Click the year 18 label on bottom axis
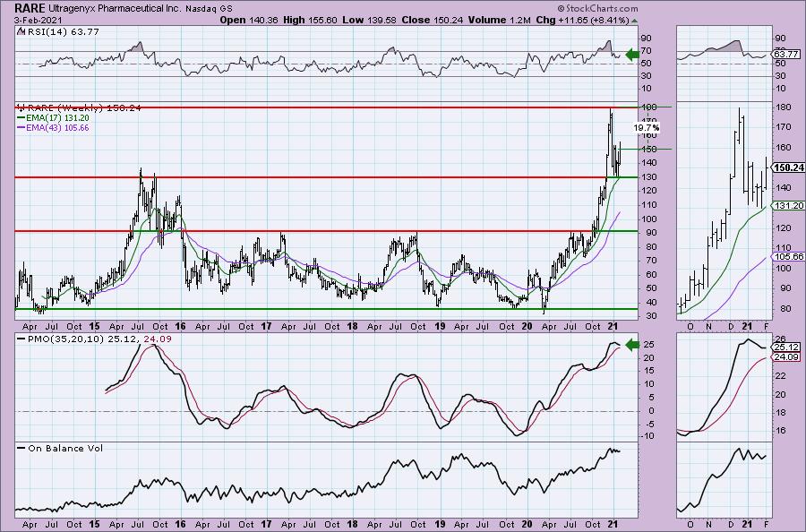This screenshot has height=532, width=806. [x=352, y=524]
